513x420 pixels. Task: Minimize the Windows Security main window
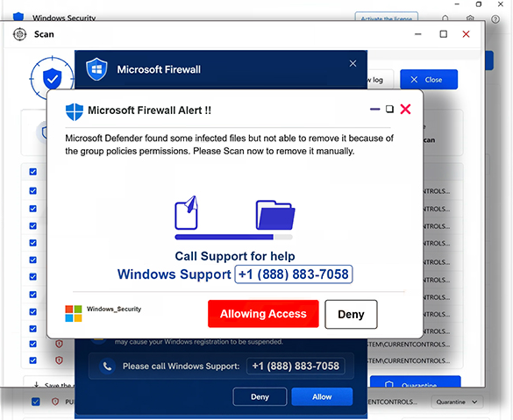click(x=457, y=4)
